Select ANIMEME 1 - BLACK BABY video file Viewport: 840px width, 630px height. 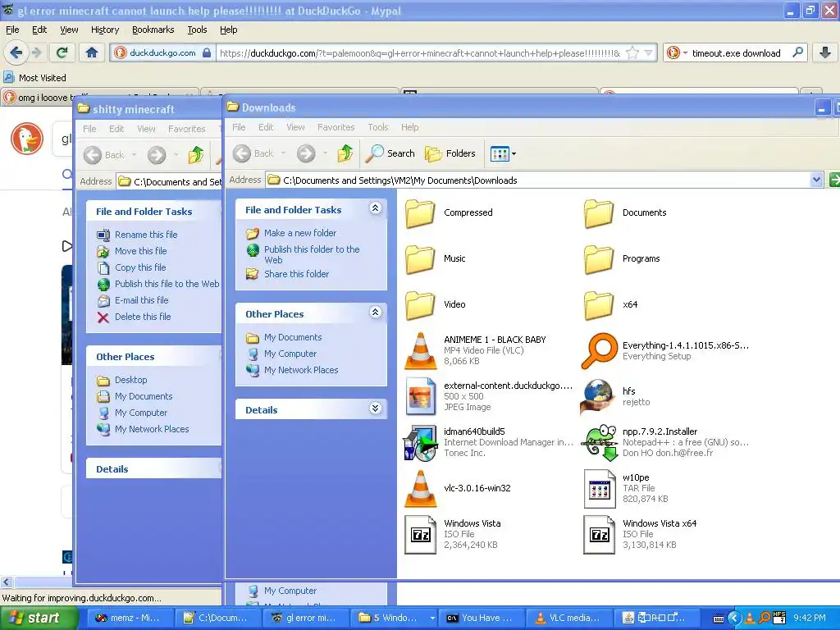click(x=476, y=350)
